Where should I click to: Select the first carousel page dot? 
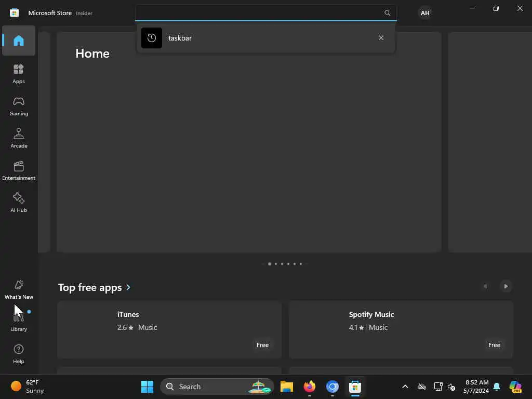(x=270, y=264)
